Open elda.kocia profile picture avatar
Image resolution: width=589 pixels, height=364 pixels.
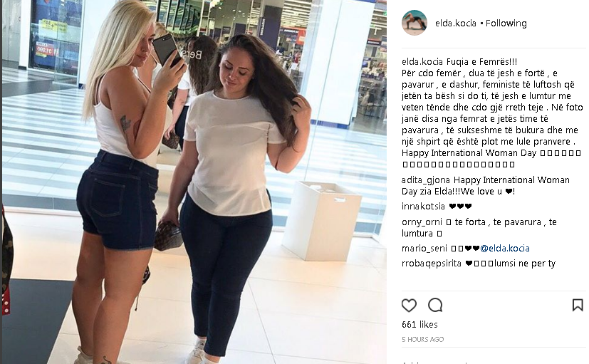(x=415, y=23)
